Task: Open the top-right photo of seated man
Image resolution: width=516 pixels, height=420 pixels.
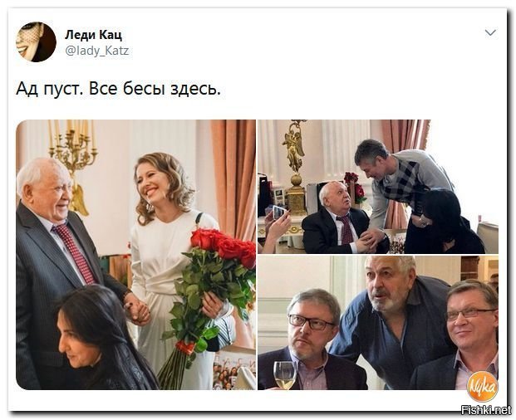Action: (x=378, y=186)
